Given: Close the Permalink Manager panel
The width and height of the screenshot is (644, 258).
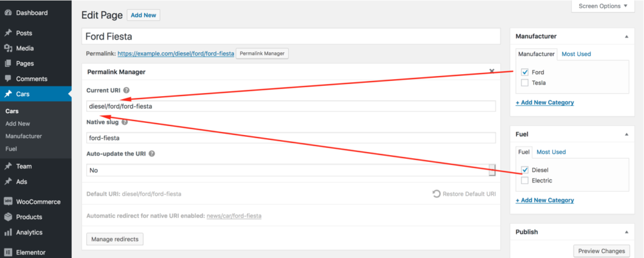Looking at the screenshot, I should click(x=492, y=71).
